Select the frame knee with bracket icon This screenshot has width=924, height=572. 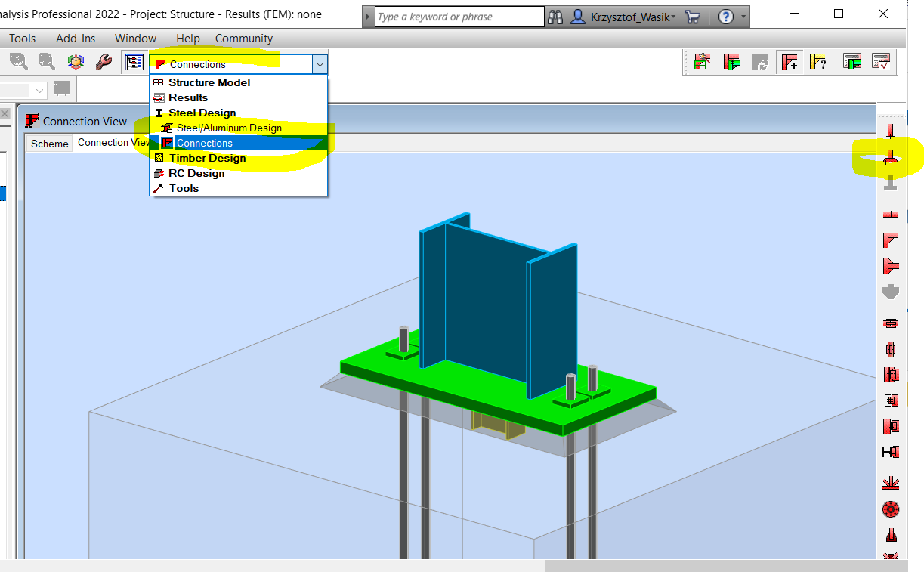pyautogui.click(x=891, y=266)
